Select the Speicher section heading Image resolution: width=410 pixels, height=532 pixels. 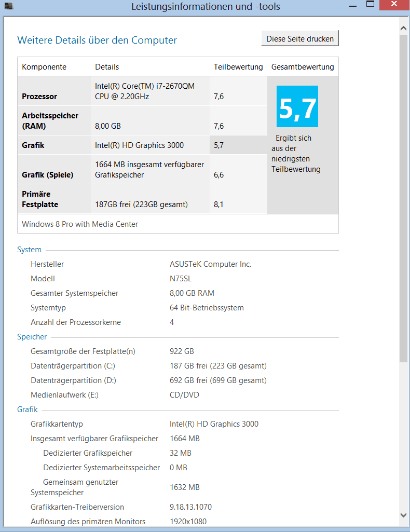click(32, 336)
